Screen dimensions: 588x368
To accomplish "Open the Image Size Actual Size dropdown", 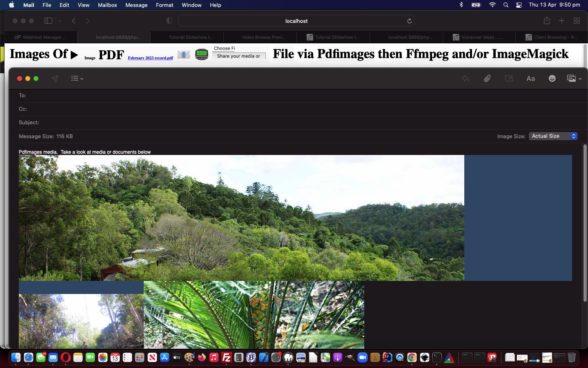I will click(553, 136).
